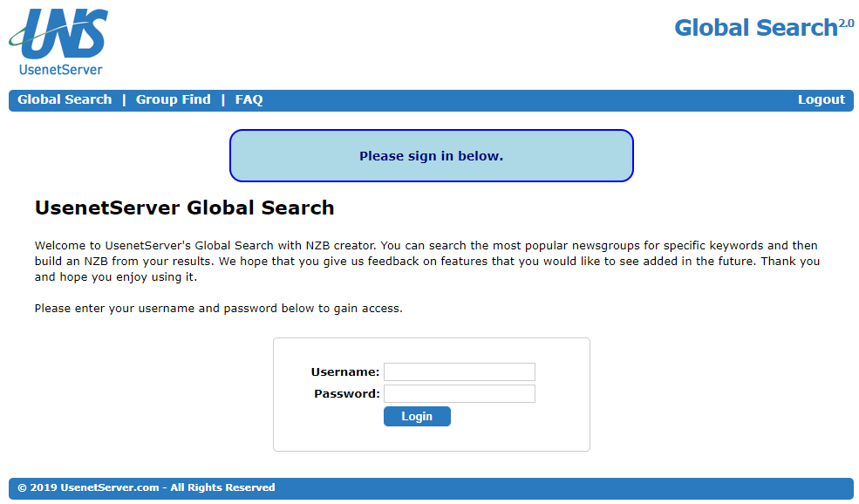Click the 'UsenetServer Global Search' heading

point(184,208)
